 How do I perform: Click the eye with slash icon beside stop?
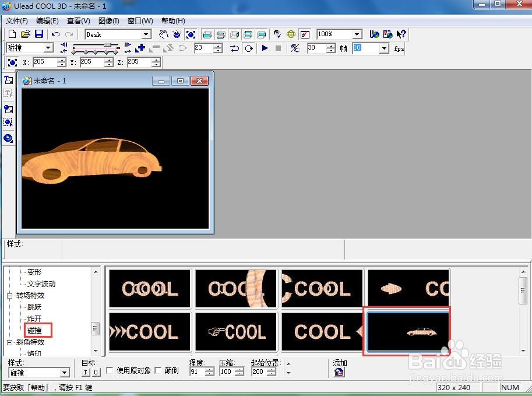(295, 48)
